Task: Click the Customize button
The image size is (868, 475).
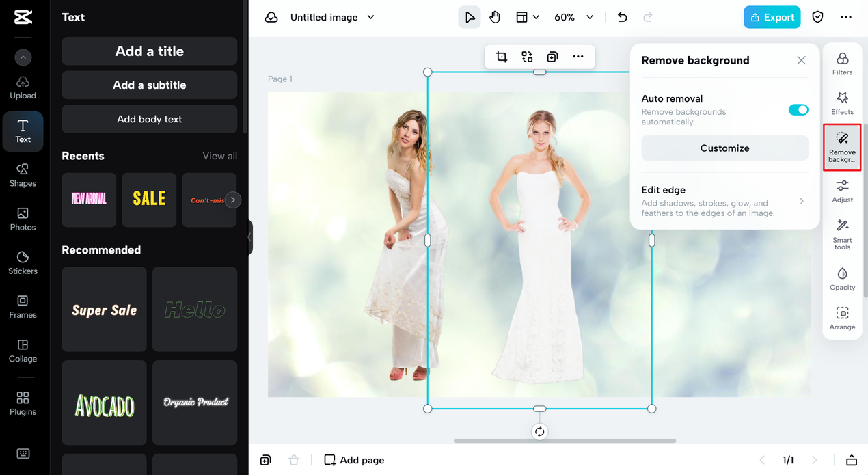Action: [x=724, y=148]
